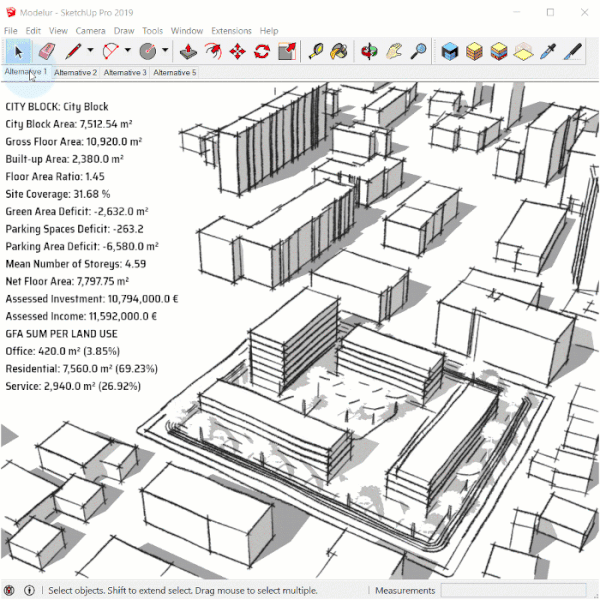Switch to Alternative 3 scene tab
The height and width of the screenshot is (600, 600).
pyautogui.click(x=125, y=72)
